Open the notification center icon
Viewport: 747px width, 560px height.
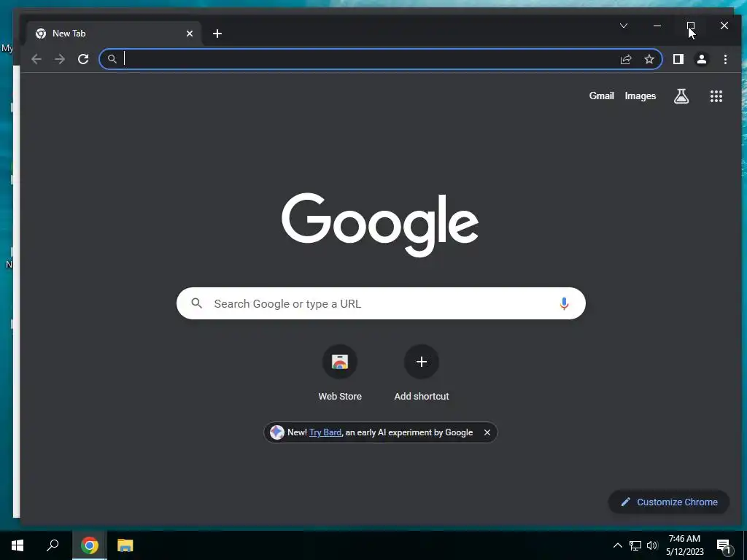[724, 546]
